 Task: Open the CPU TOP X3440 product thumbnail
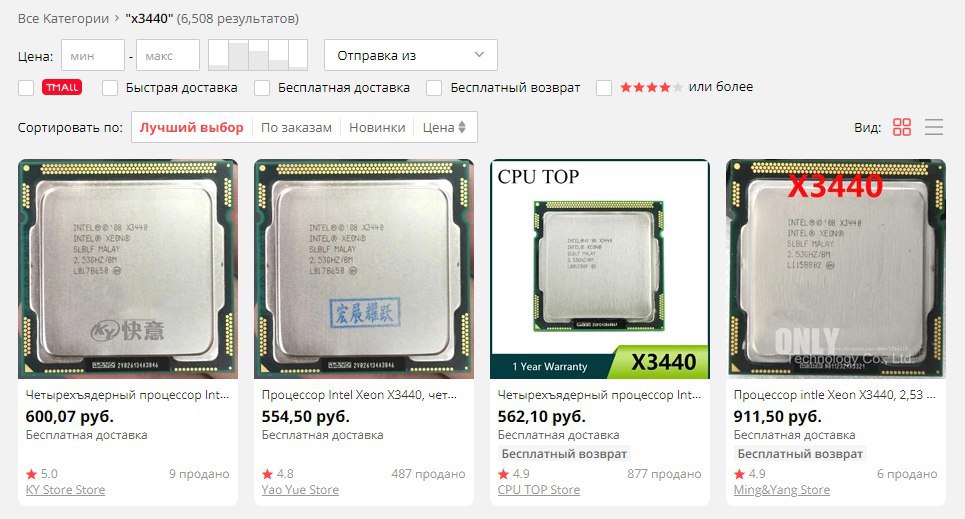(599, 269)
